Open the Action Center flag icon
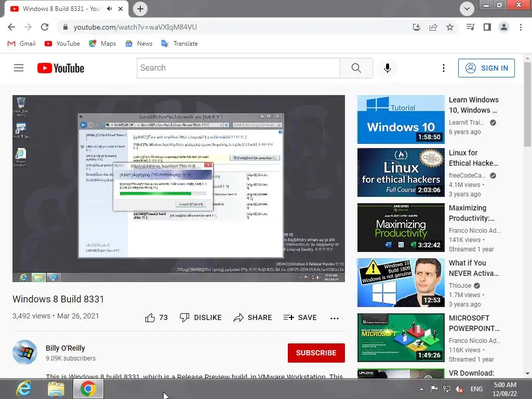Screen dimensions: 532x399 coord(434,389)
